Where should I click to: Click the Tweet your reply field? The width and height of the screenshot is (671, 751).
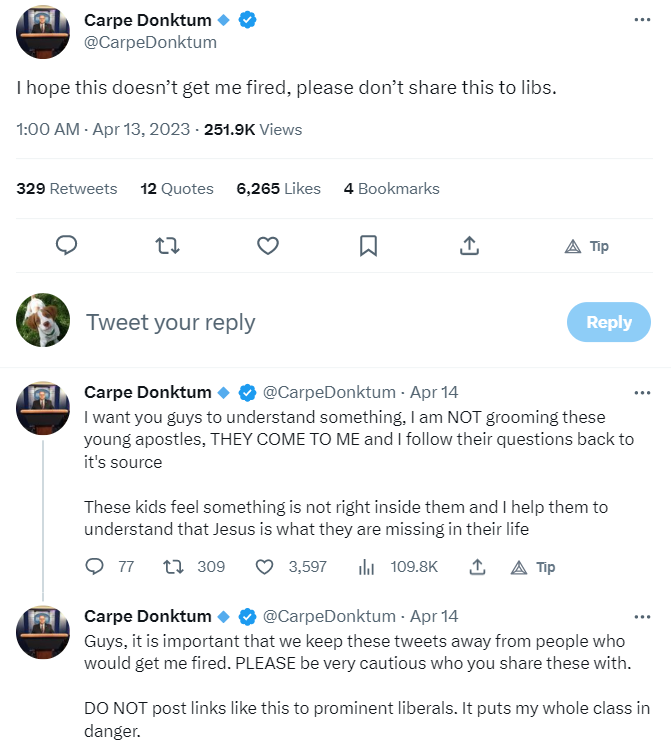[300, 322]
